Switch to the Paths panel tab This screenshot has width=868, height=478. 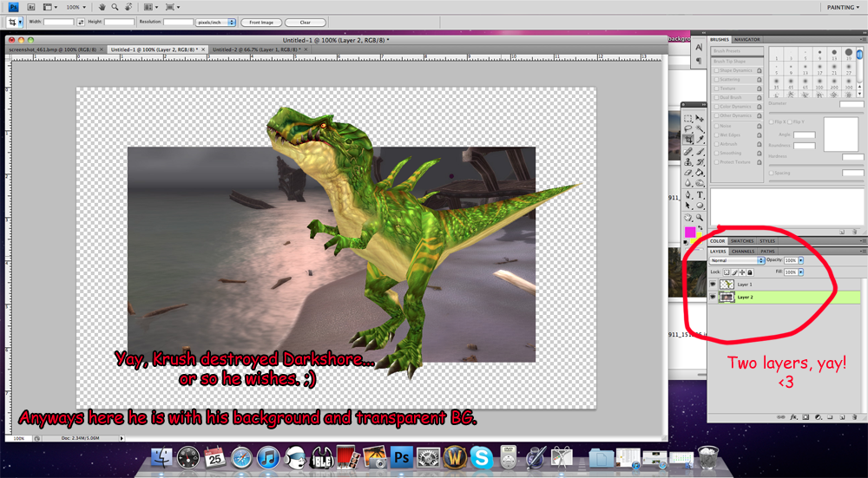point(767,252)
